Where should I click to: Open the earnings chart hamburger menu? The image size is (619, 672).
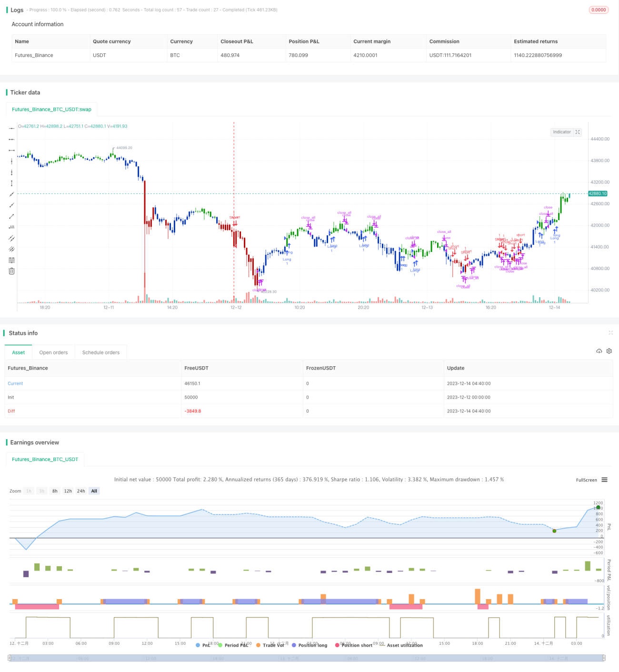(604, 480)
